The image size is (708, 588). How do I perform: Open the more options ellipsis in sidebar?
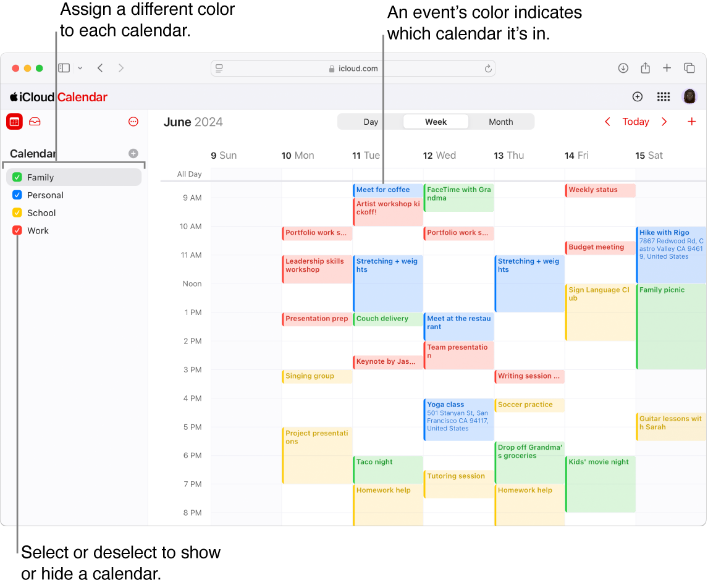pos(133,122)
